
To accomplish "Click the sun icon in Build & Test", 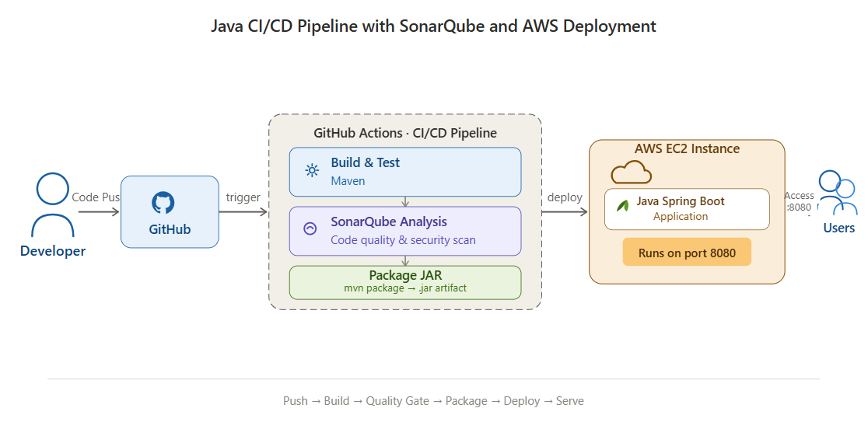I will (312, 171).
